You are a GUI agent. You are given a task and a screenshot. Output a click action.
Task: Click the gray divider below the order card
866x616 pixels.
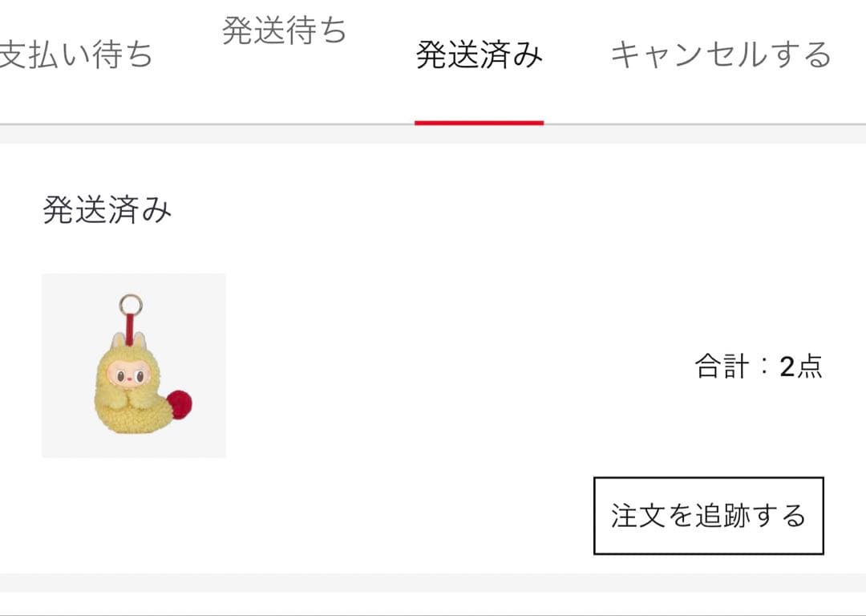point(433,582)
